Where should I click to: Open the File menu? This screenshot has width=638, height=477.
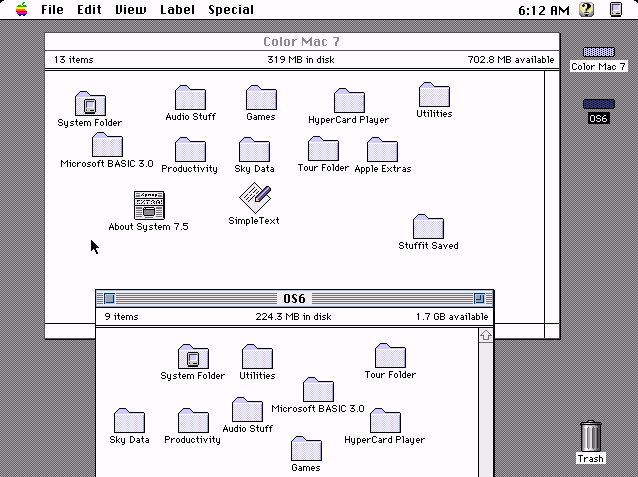(x=52, y=9)
